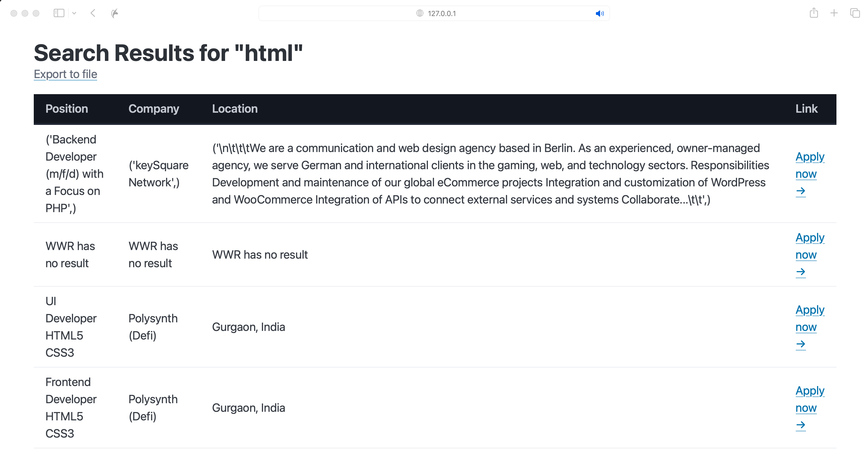This screenshot has height=468, width=868.
Task: Click the Position column header
Action: tap(67, 109)
